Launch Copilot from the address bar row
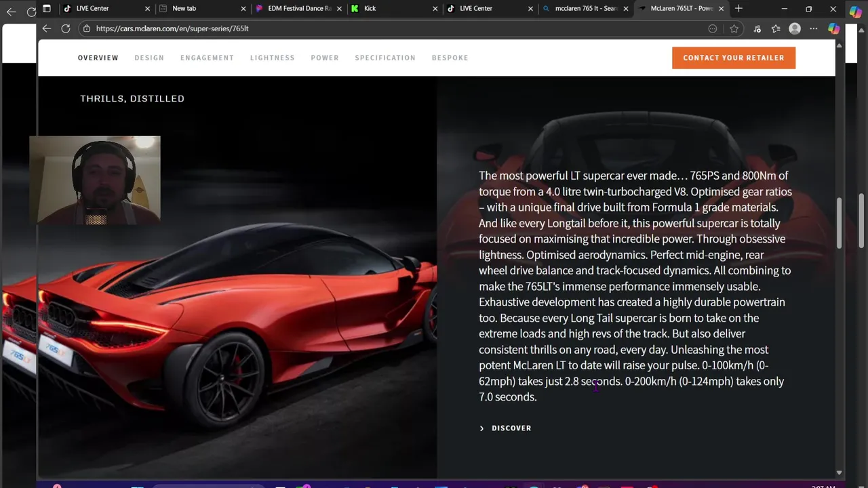This screenshot has width=868, height=488. tap(834, 28)
